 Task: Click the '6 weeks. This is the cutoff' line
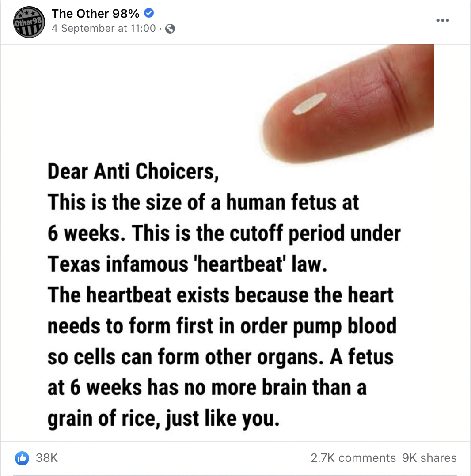pyautogui.click(x=224, y=233)
